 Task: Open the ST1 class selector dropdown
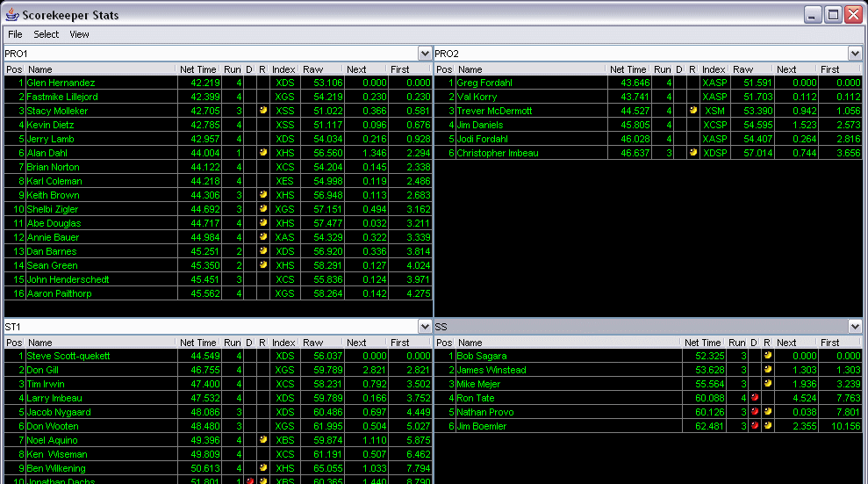[x=425, y=327]
